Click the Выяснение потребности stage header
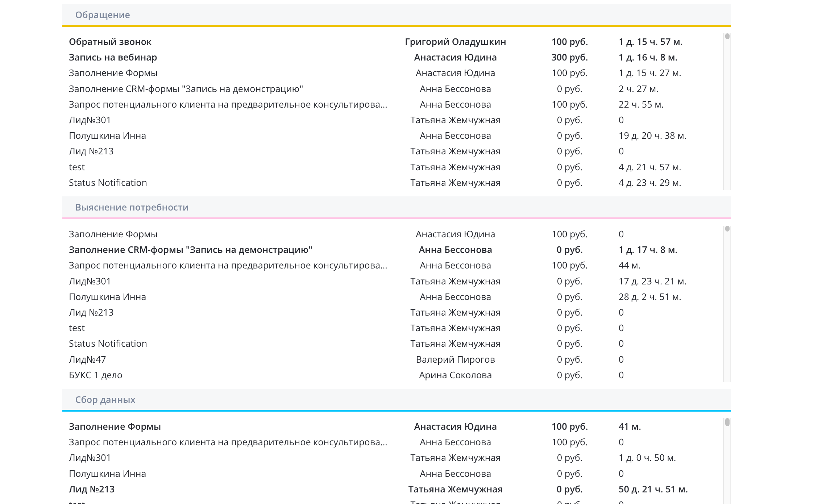818x504 pixels. coord(132,207)
